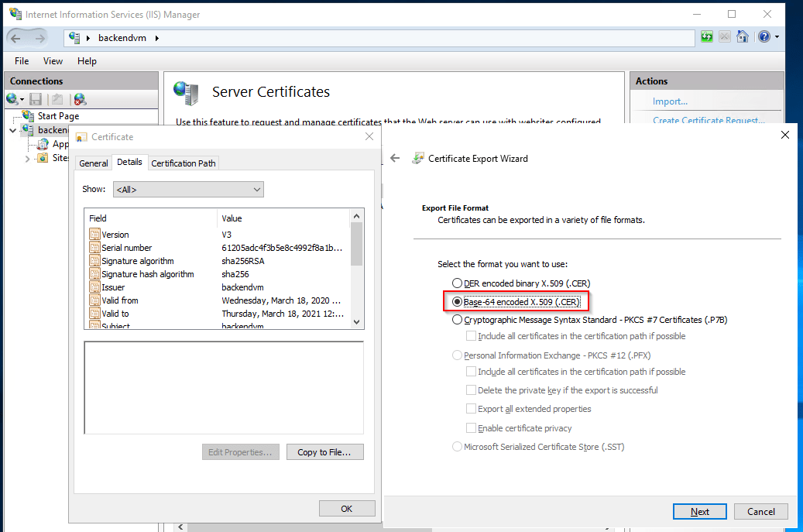Screen dimensions: 803x532
Task: Click the left scroll arrow of horizontal scrollbar
Action: 180,527
